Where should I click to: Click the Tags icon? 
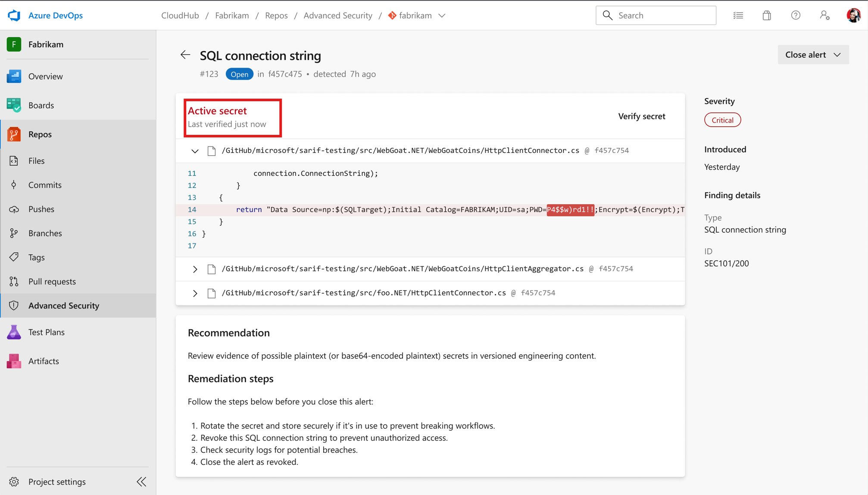[14, 257]
